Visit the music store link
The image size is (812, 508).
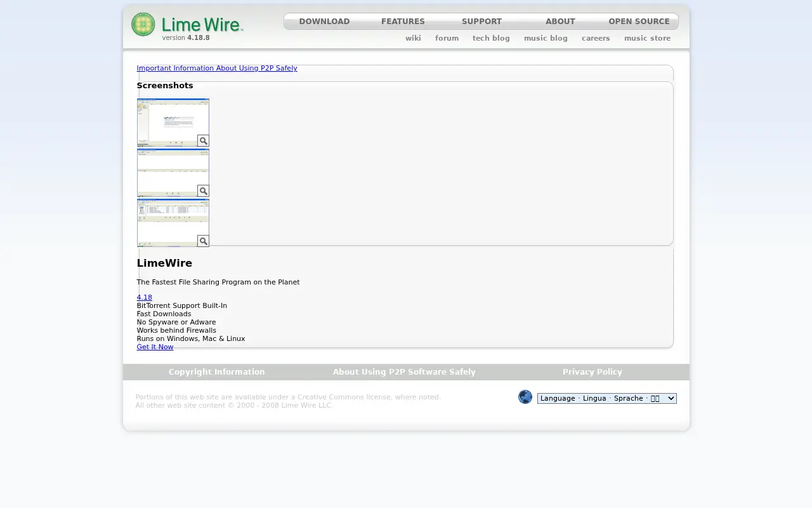(647, 38)
